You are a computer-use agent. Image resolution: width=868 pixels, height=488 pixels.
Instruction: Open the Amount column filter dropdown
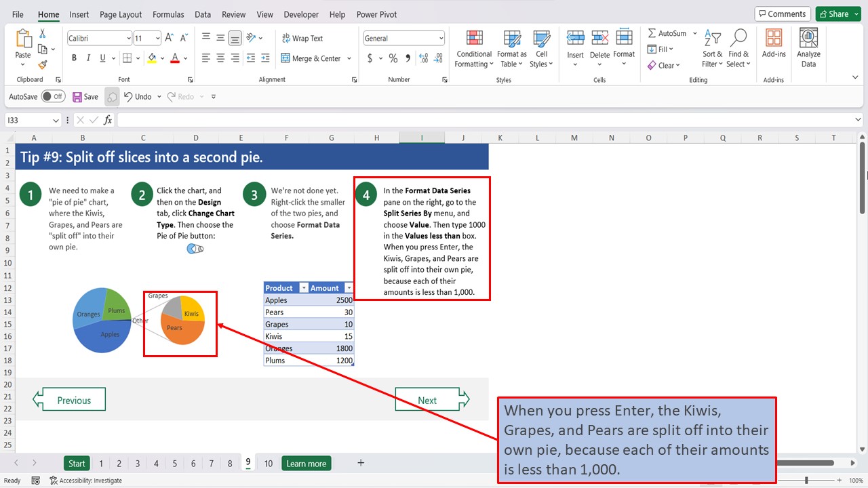(x=349, y=288)
